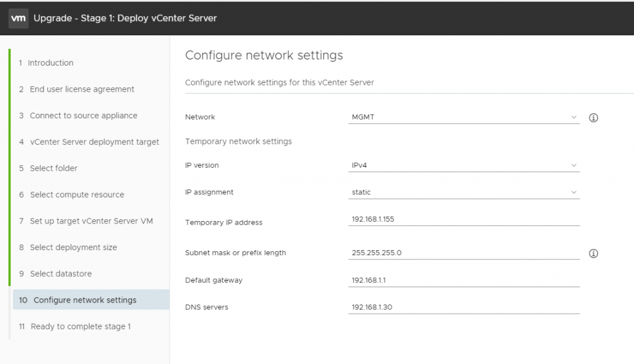Show info for the Network field
Screen dimensions: 634x364
[x=593, y=118]
